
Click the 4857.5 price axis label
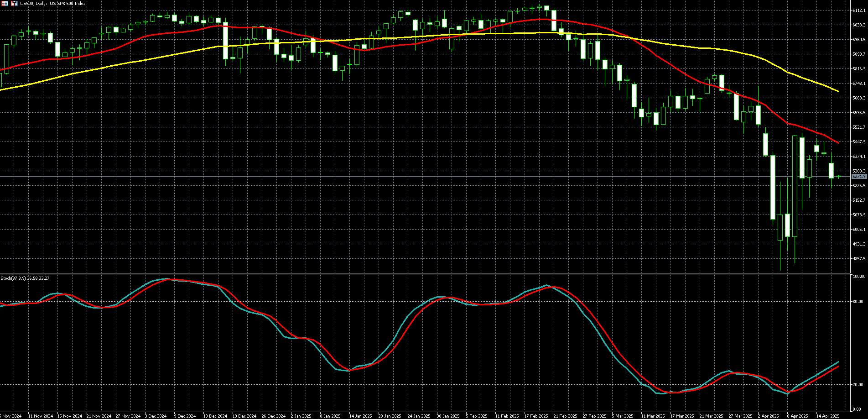[859, 258]
